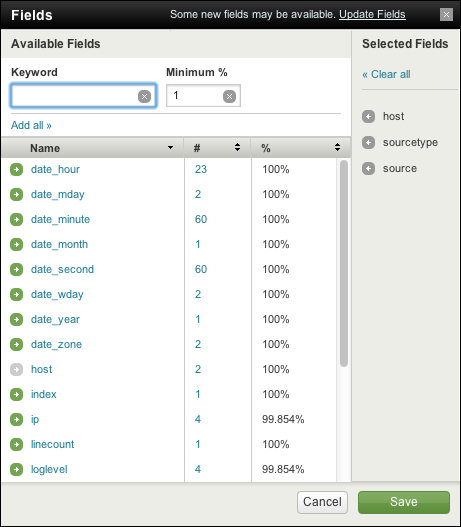The image size is (461, 527).
Task: Clear the Minimum % value with x icon
Action: [229, 96]
